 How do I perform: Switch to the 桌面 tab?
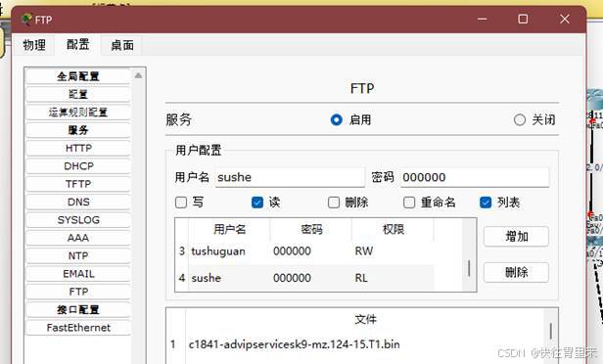pyautogui.click(x=122, y=45)
